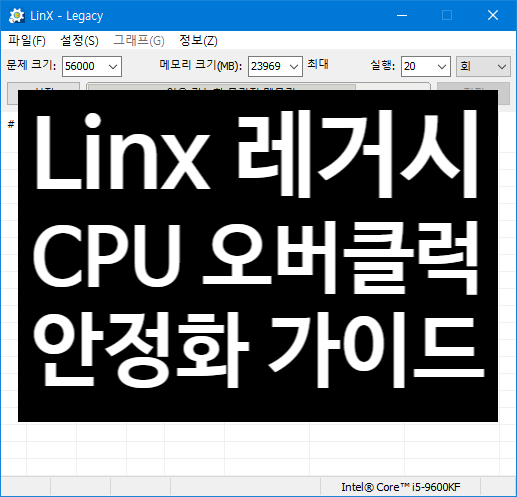This screenshot has height=497, width=517.
Task: Click the LinX gear application icon
Action: pyautogui.click(x=16, y=16)
